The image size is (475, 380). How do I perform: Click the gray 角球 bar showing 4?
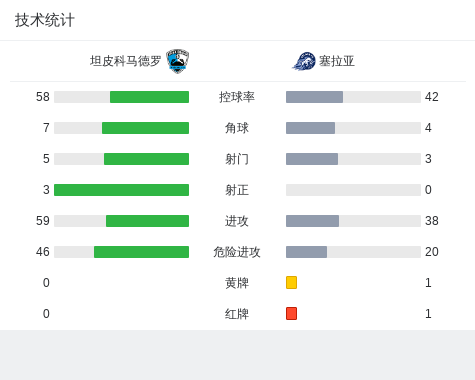(x=310, y=128)
